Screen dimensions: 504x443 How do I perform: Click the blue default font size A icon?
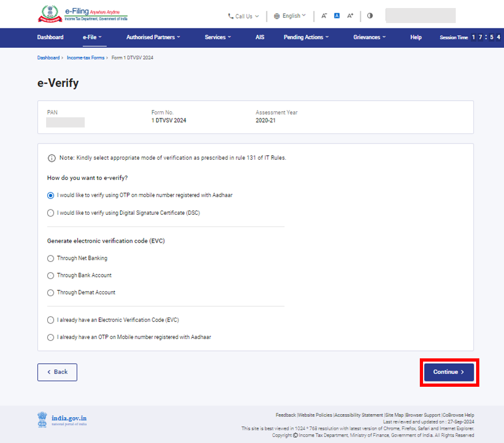tap(337, 16)
